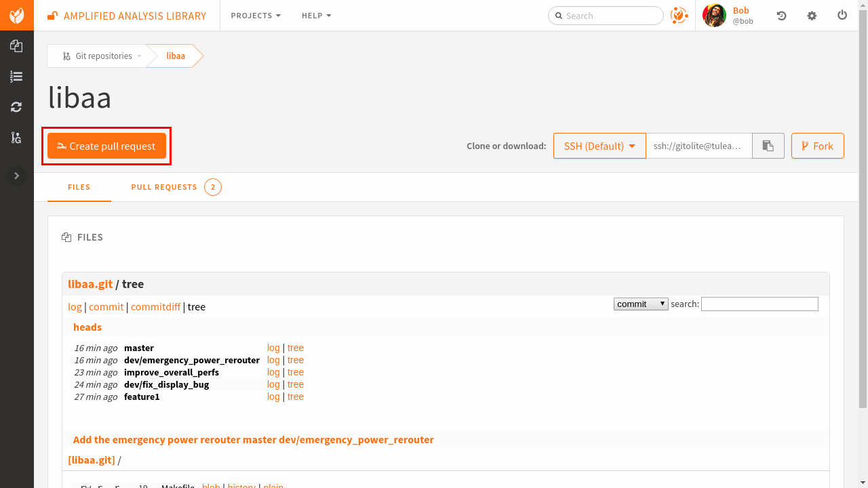Screen dimensions: 868x488
Task: Open the Git groups icon in sidebar
Action: (16, 138)
